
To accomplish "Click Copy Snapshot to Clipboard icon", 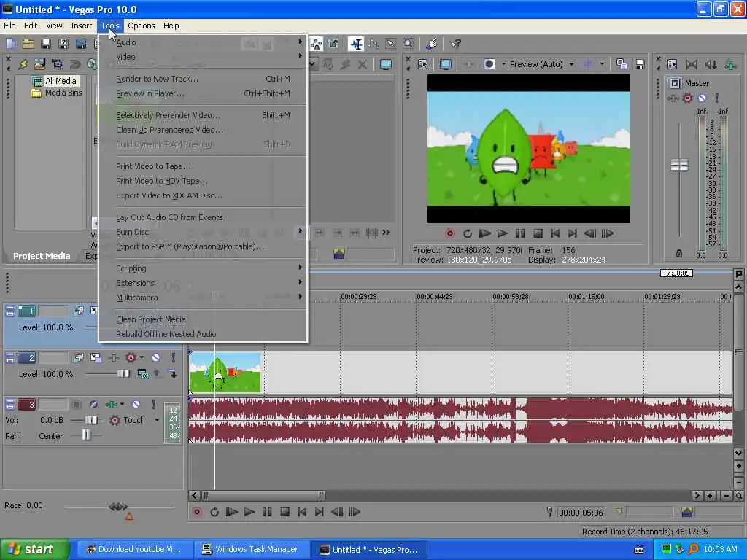I will click(622, 64).
